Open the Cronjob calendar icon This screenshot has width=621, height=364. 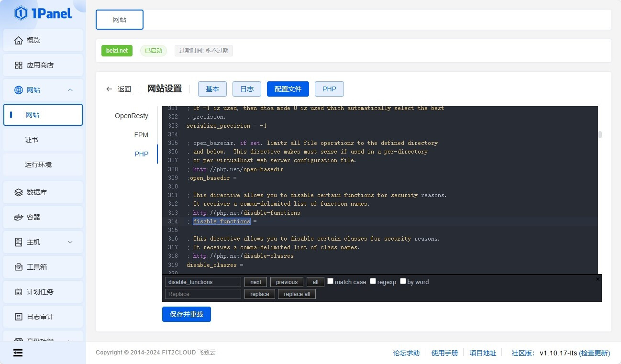[x=19, y=292]
